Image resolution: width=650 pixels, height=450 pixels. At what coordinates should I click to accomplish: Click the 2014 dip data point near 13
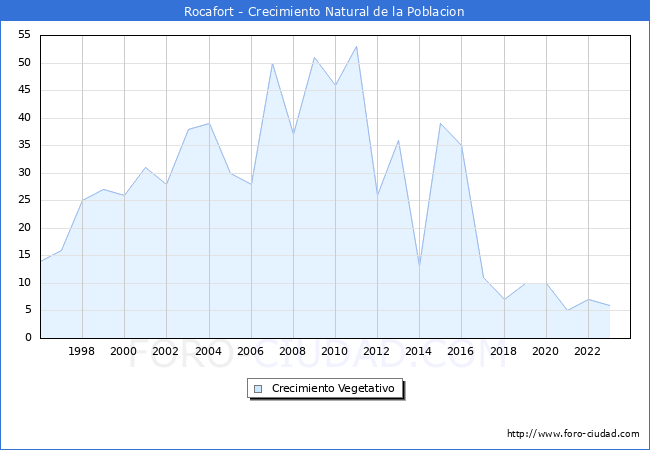click(x=420, y=266)
